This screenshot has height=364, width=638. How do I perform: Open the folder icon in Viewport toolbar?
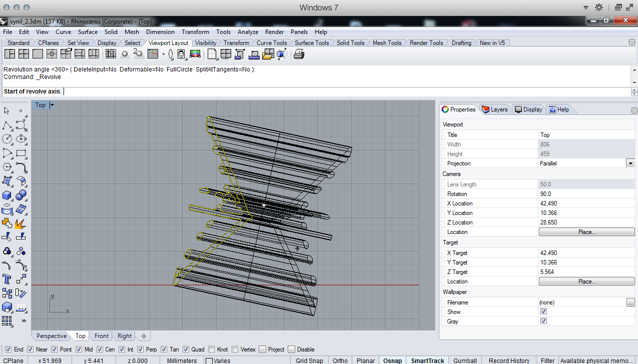point(268,54)
